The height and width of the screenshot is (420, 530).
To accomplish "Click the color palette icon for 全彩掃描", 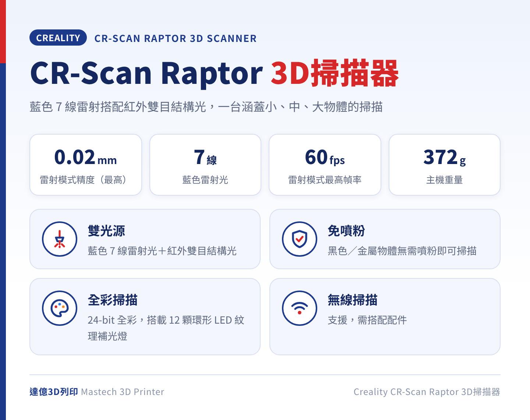I will click(x=60, y=308).
